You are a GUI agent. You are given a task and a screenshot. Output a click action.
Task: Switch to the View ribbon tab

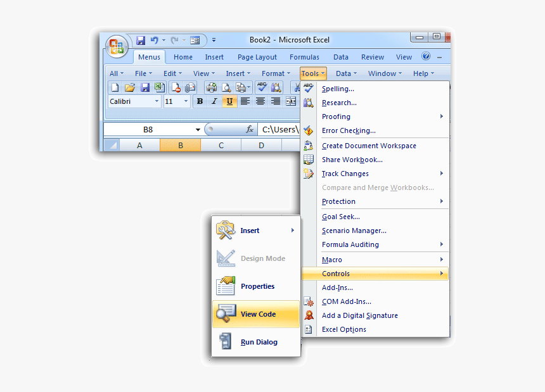coord(404,57)
